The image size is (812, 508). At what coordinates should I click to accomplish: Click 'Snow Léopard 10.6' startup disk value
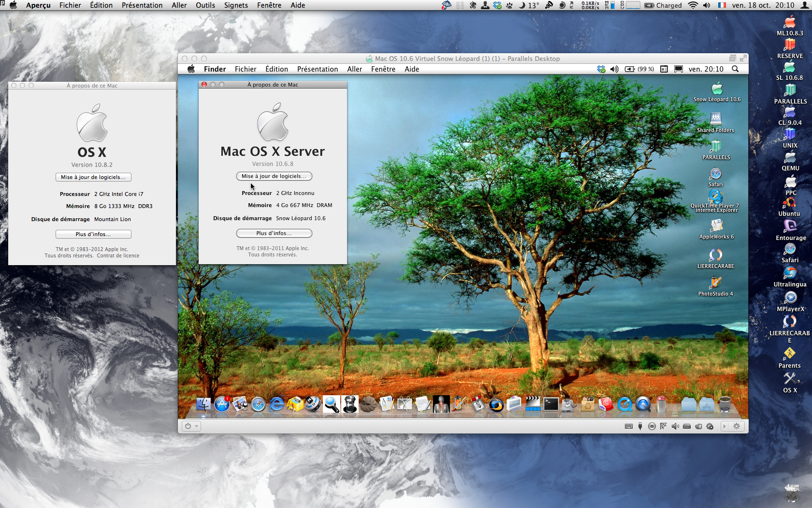click(x=301, y=218)
